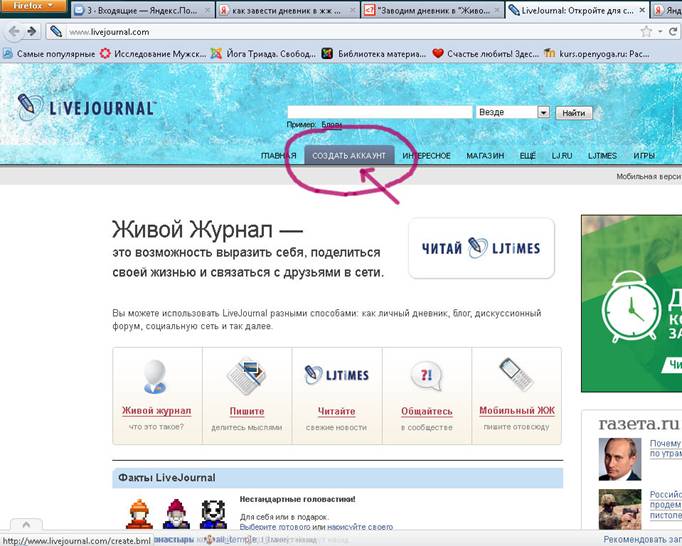Click mobile phone icon above 'Мобильный ЖЖ'

516,375
